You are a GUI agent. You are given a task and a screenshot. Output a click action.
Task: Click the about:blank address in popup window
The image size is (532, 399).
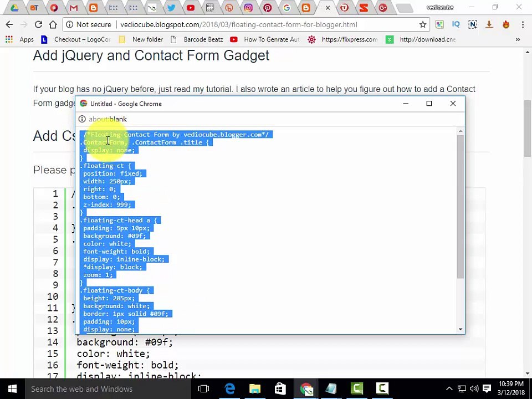108,119
